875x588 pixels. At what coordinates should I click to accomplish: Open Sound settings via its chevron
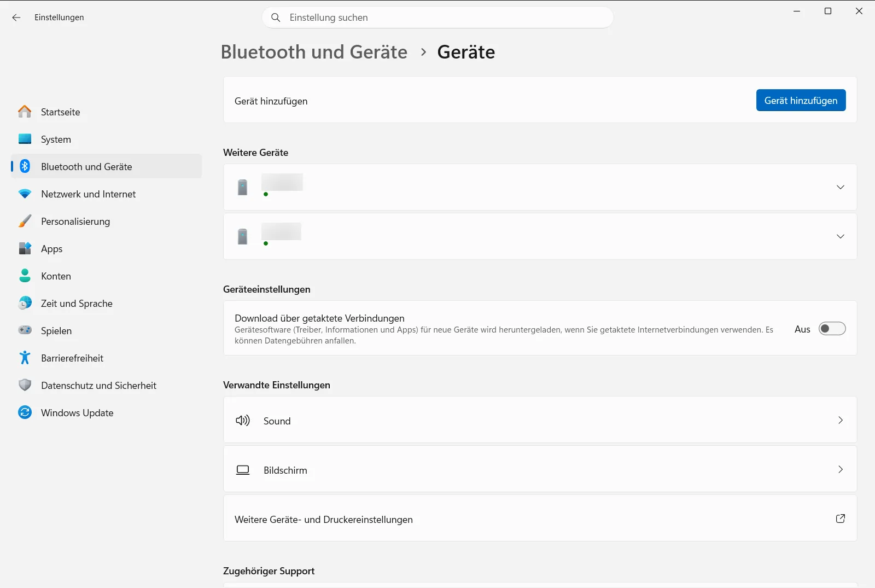click(x=841, y=420)
